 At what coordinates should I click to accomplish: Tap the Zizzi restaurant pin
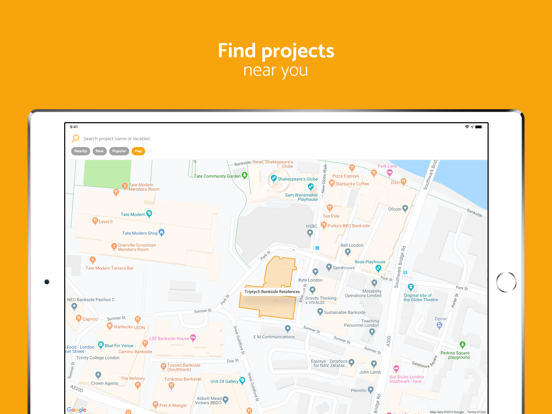point(403,182)
